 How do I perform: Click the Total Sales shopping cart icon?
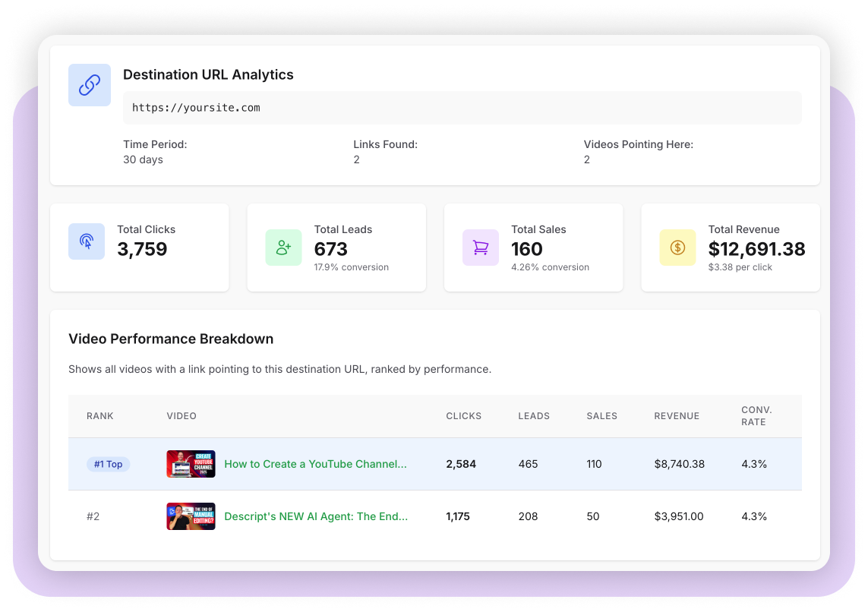[x=481, y=248]
